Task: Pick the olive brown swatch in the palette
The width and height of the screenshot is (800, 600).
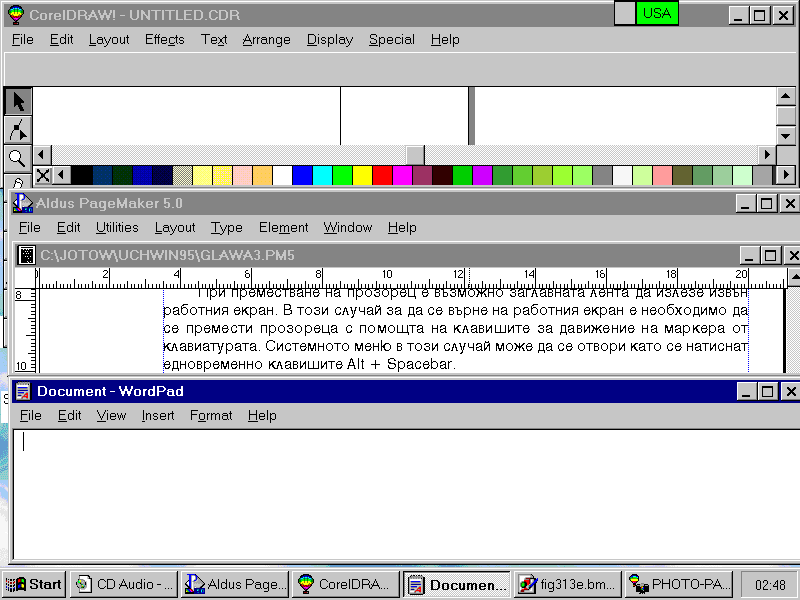Action: coord(682,176)
